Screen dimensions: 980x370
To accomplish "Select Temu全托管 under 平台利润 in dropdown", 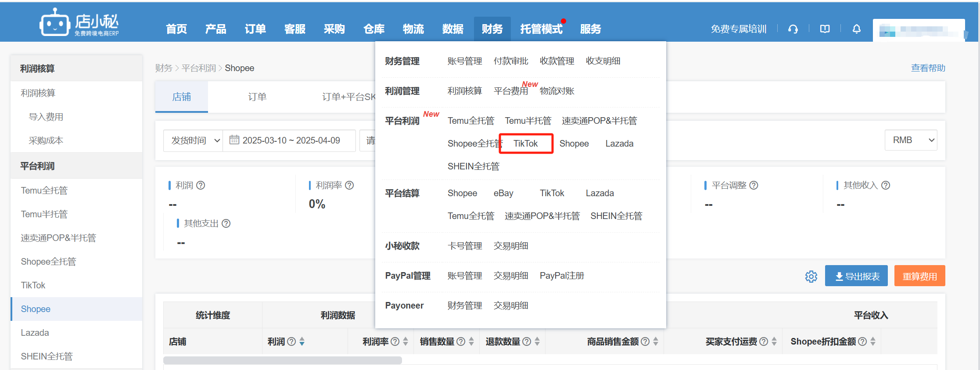I will tap(471, 121).
